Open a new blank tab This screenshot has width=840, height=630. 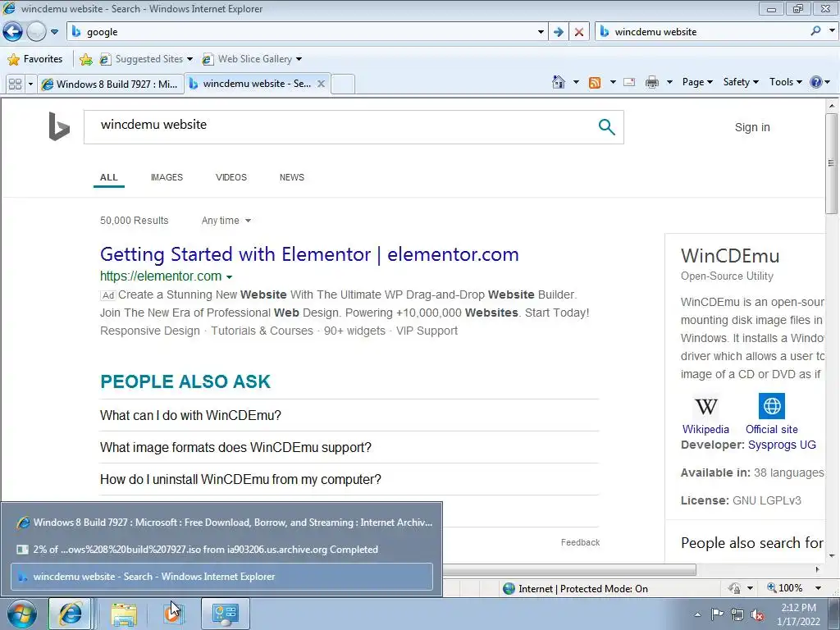(343, 84)
